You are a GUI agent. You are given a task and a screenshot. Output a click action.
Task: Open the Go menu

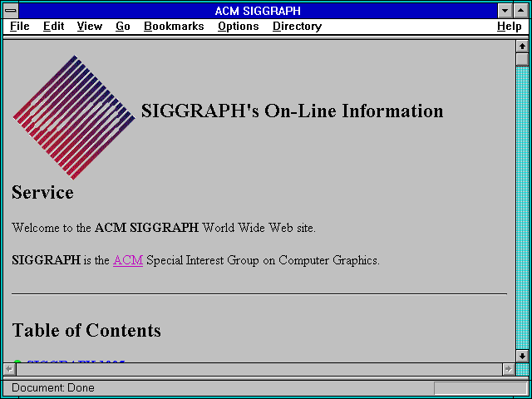tap(123, 27)
